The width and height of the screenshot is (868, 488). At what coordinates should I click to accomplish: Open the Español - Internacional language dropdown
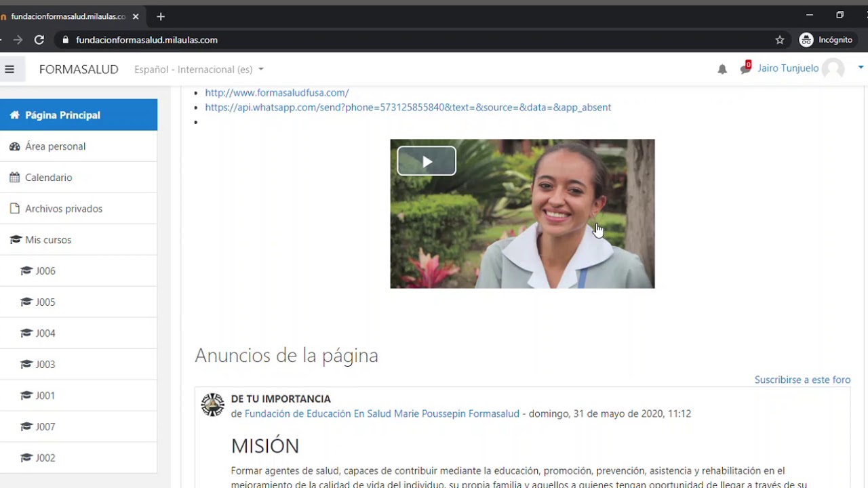[x=199, y=69]
